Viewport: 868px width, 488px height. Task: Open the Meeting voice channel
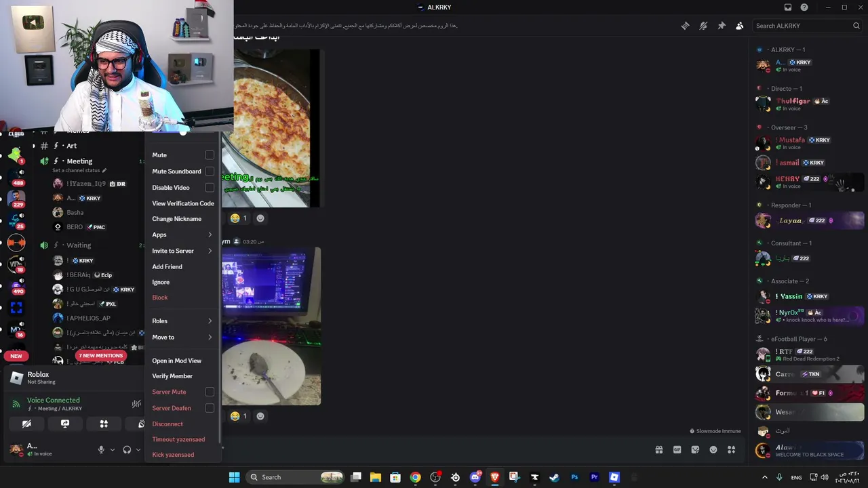[79, 161]
